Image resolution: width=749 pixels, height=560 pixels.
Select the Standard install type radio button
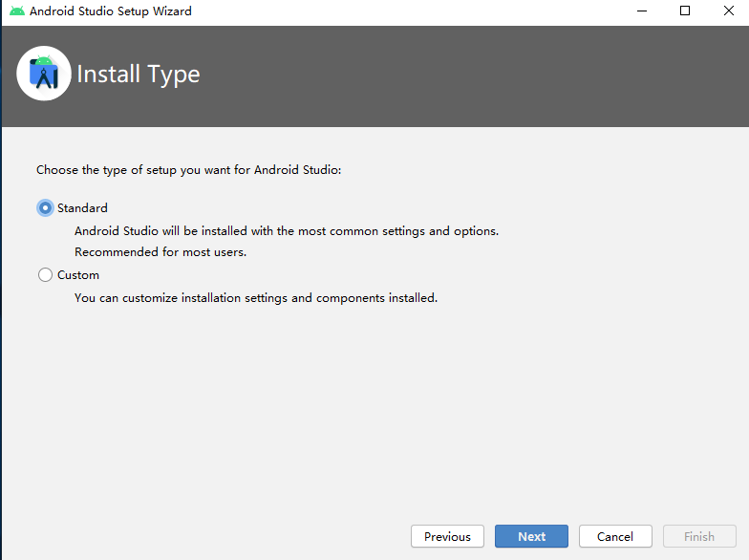click(x=46, y=208)
